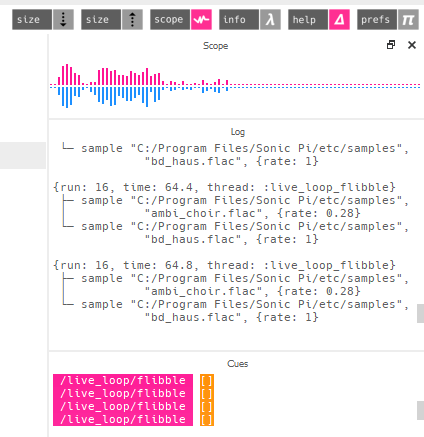Click the lambda info icon
Viewport: 424px width, 437px height.
pyautogui.click(x=270, y=20)
